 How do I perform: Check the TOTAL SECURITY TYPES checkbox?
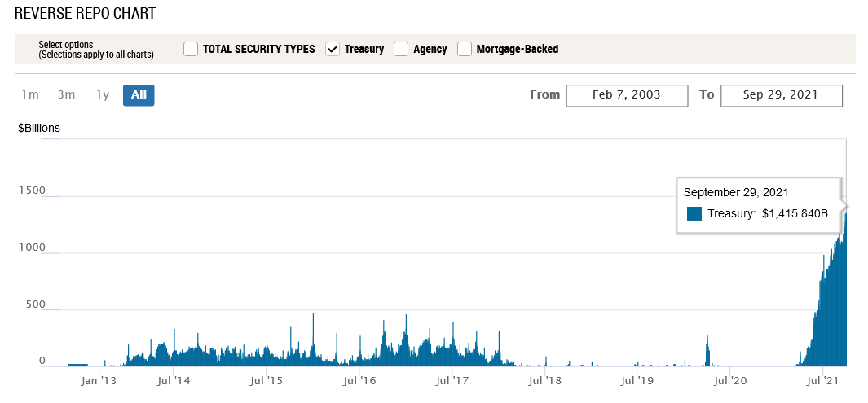pyautogui.click(x=191, y=49)
